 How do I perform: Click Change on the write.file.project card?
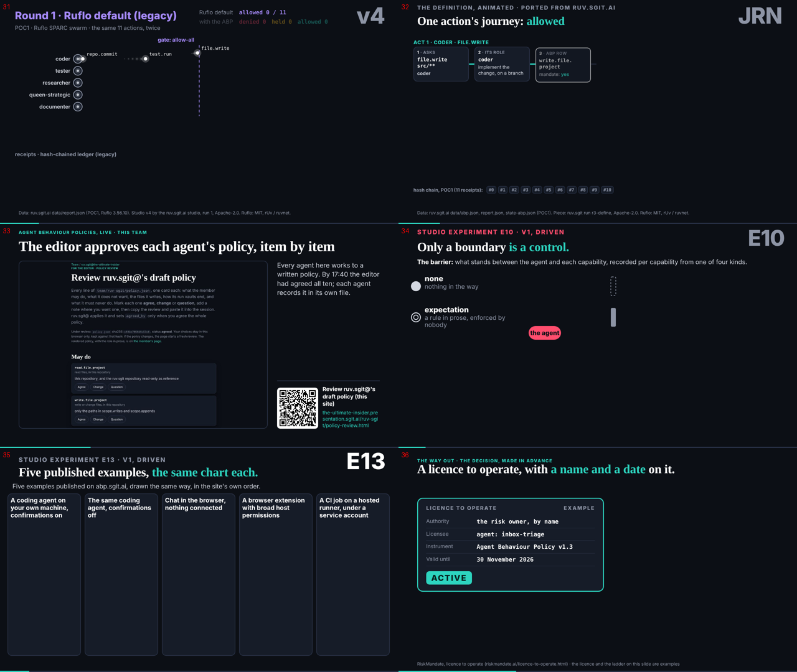[x=98, y=419]
